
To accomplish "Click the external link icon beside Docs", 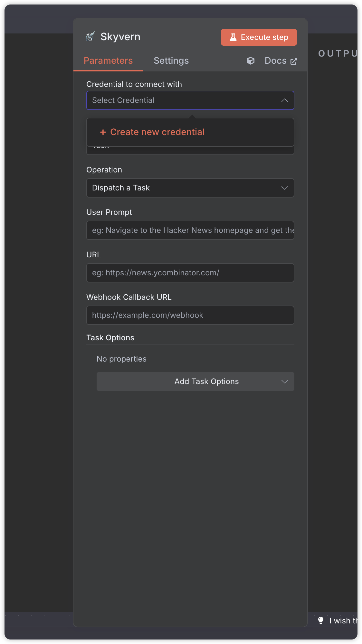I will [293, 61].
